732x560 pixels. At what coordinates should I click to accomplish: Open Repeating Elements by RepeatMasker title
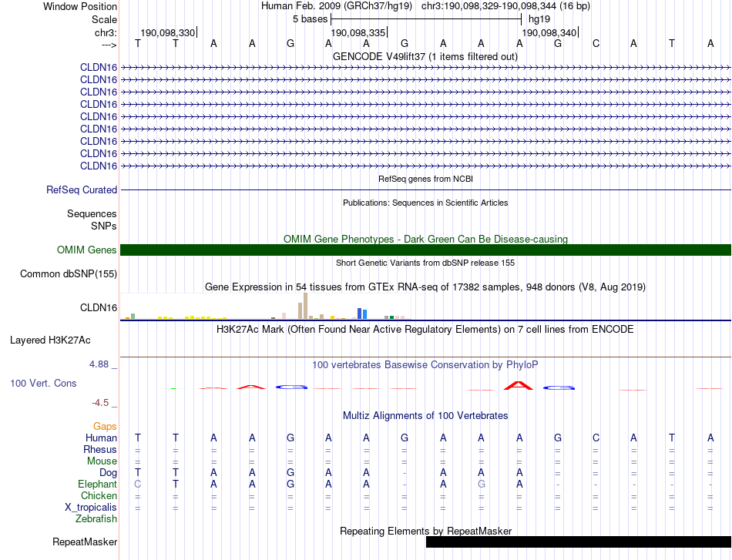click(x=425, y=531)
